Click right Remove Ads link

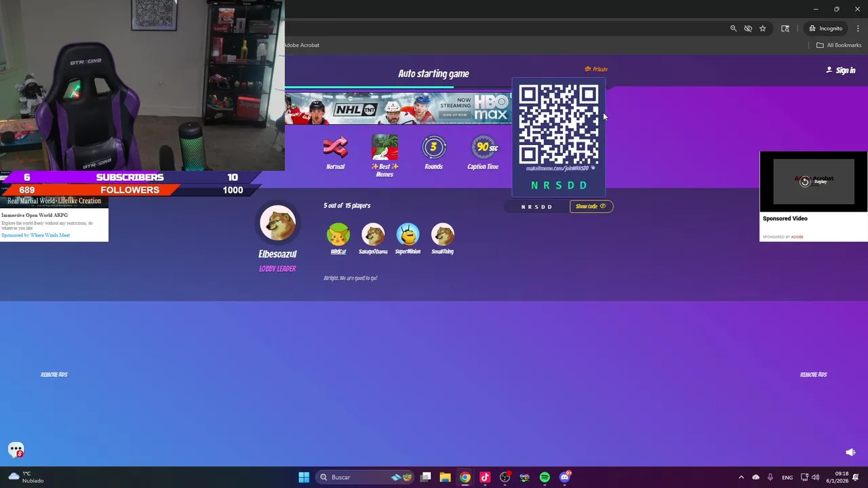[813, 374]
